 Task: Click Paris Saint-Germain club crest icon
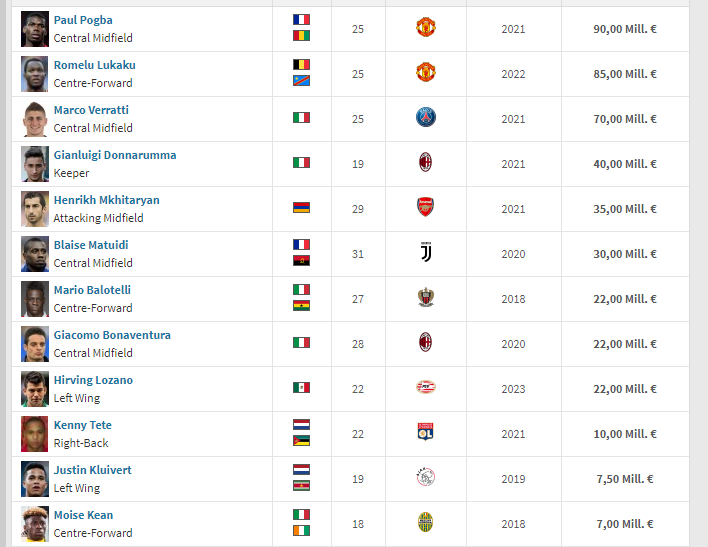[426, 118]
